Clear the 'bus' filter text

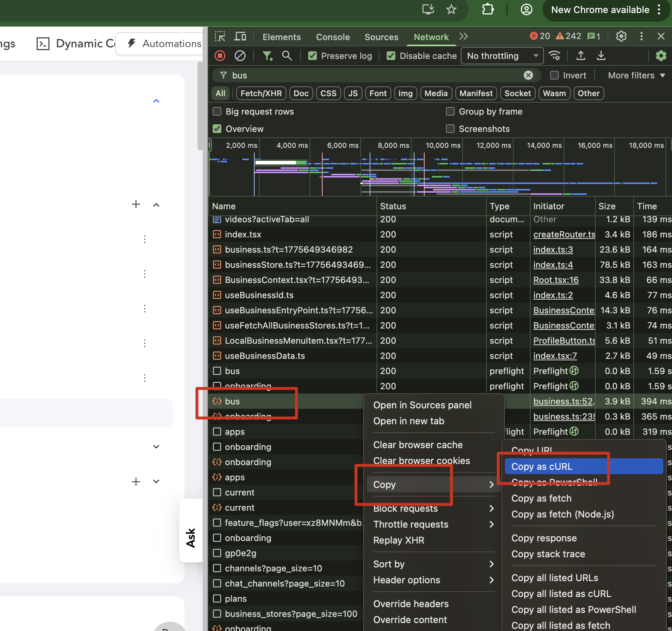point(528,75)
